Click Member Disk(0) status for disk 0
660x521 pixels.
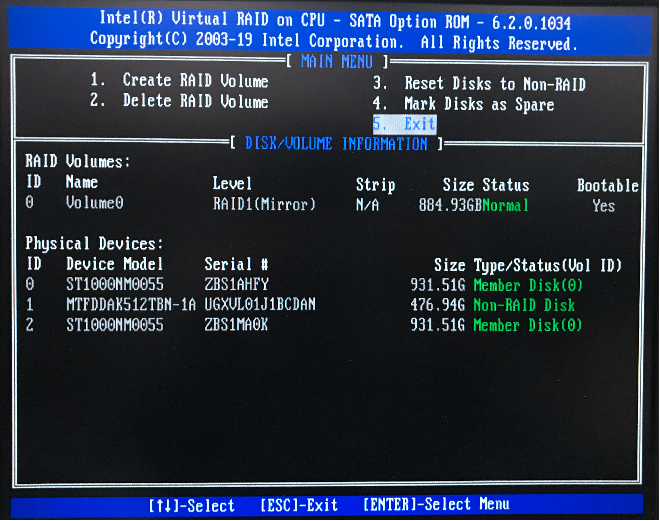pyautogui.click(x=528, y=285)
